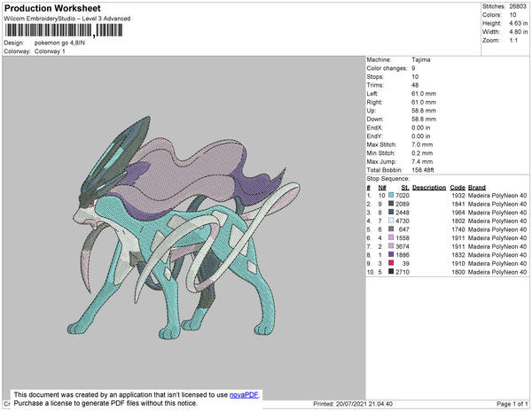This screenshot has width=532, height=411.
Task: Click the Left value 61.0 mm
Action: (x=424, y=94)
